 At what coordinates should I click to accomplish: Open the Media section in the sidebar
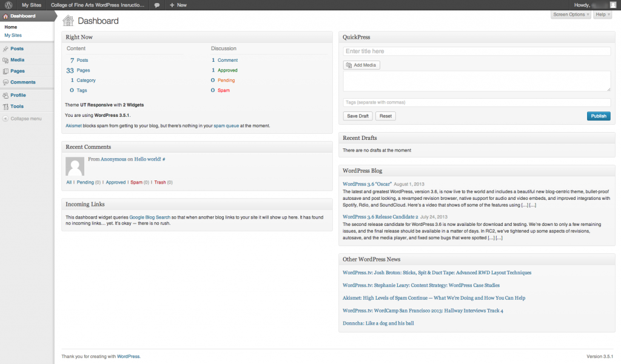(x=18, y=60)
